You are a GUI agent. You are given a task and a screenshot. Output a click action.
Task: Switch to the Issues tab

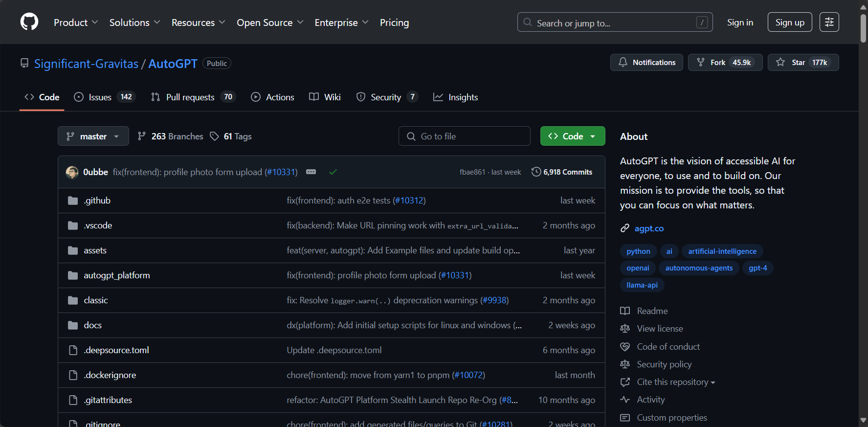(105, 97)
